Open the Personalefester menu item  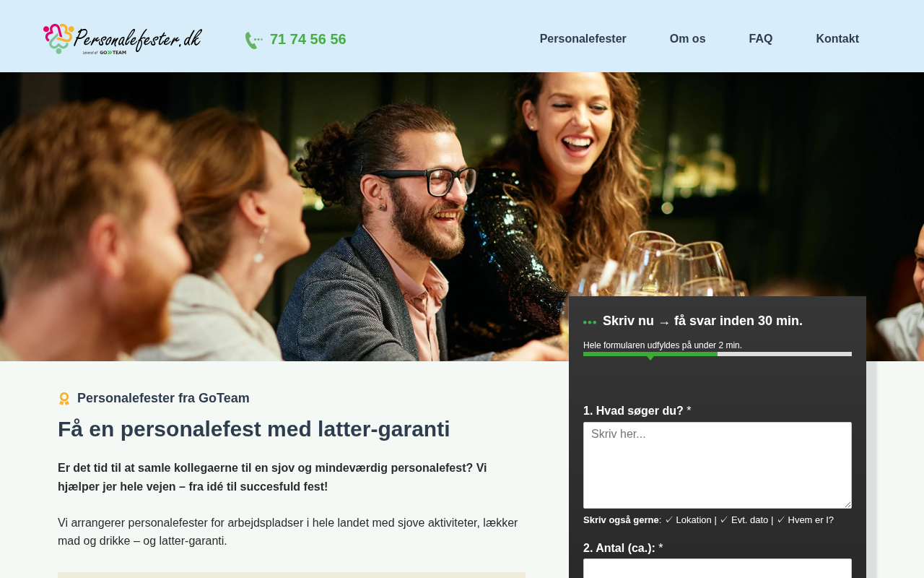583,39
